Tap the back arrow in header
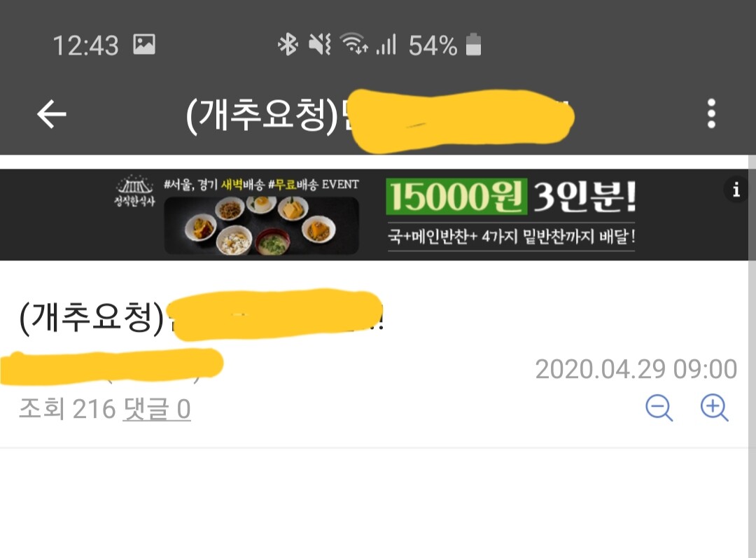This screenshot has width=756, height=558. pyautogui.click(x=52, y=114)
